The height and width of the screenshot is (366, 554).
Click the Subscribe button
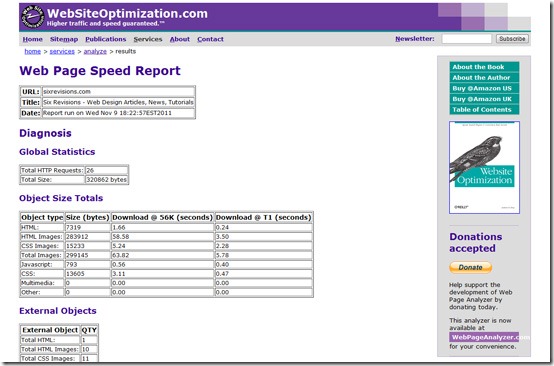(512, 39)
